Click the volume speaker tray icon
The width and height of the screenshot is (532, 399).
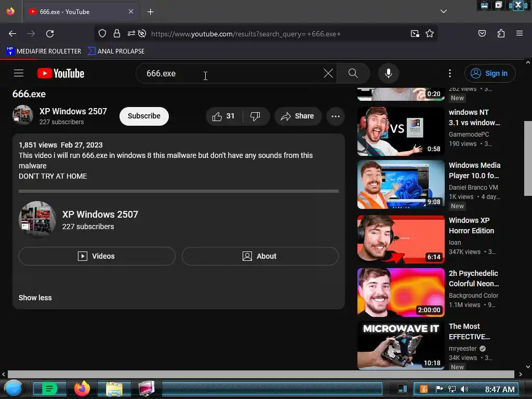tap(464, 389)
